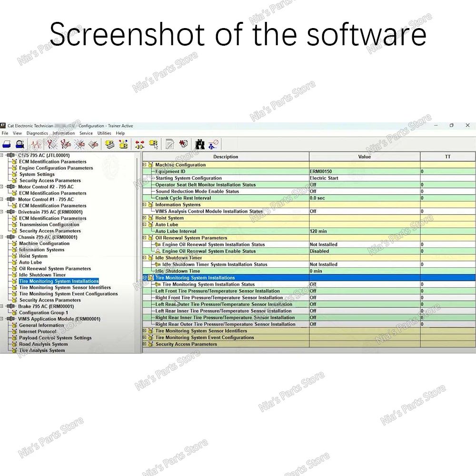
Task: Open Logged Event Codes toolbar icon
Action: [93, 144]
